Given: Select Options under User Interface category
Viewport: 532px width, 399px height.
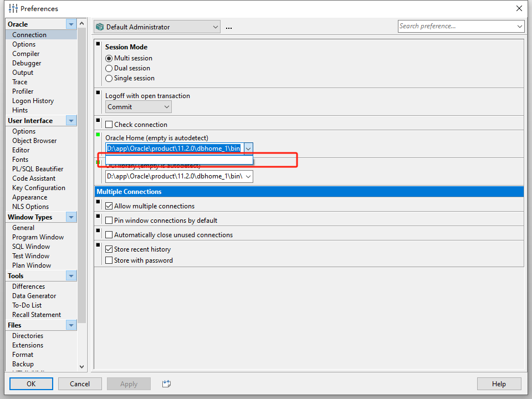Looking at the screenshot, I should tap(24, 131).
